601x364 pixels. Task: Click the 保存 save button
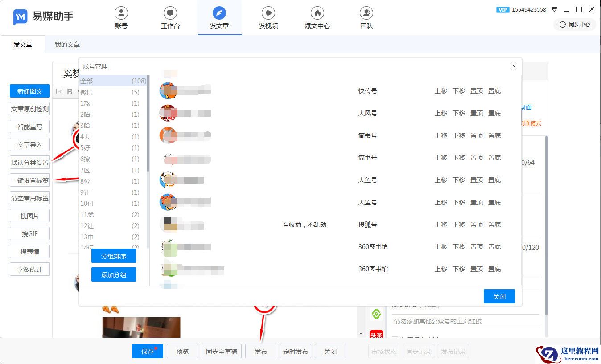(x=148, y=351)
